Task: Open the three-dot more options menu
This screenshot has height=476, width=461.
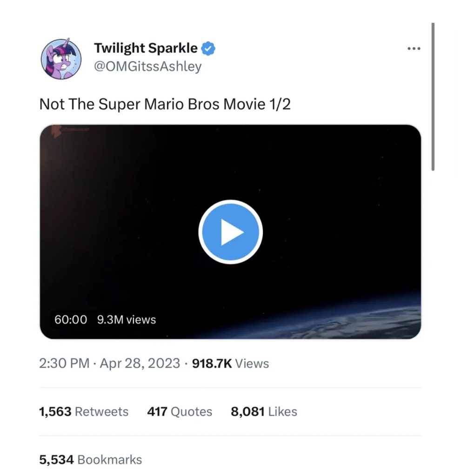Action: coord(414,48)
